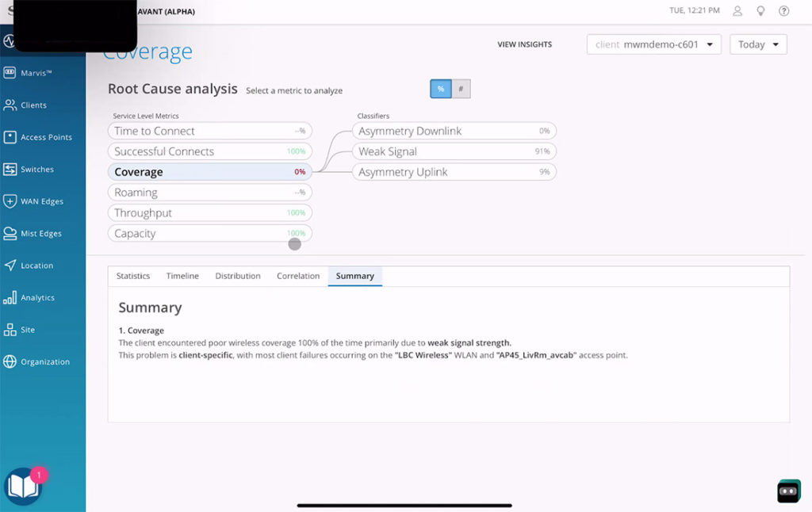812x512 pixels.
Task: Select the Roaming metric
Action: [x=209, y=193]
